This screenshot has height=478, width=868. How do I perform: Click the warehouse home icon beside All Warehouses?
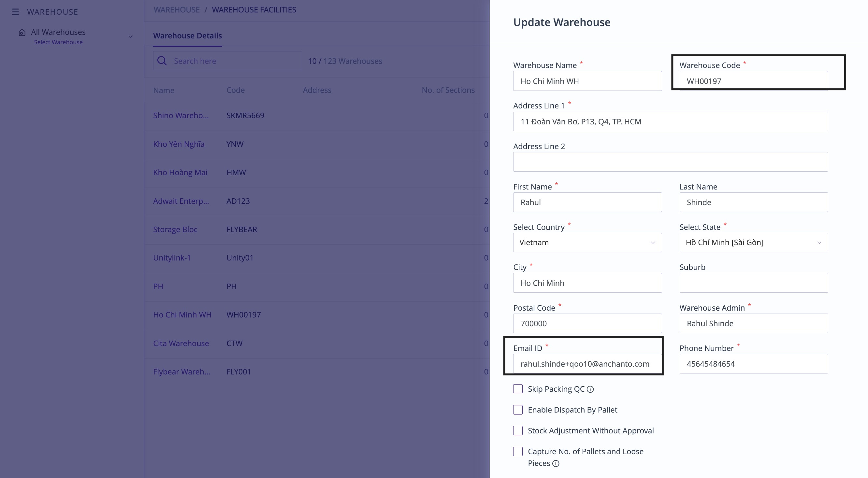click(22, 33)
